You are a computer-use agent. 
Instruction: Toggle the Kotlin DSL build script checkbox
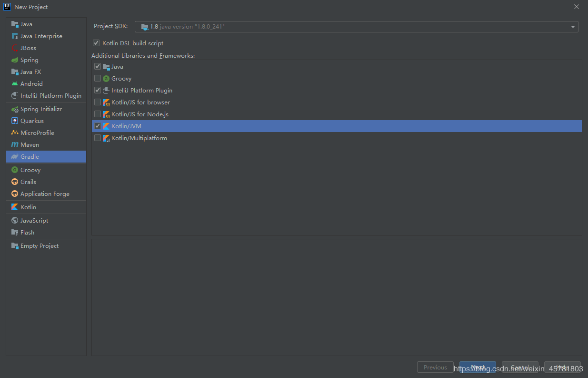[x=96, y=43]
